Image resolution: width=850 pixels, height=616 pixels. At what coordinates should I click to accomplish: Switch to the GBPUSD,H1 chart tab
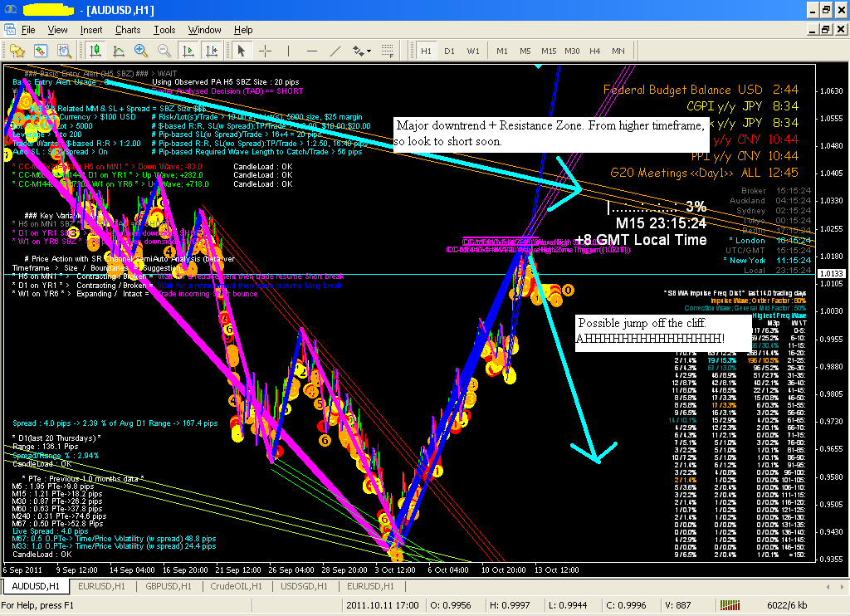coord(168,586)
